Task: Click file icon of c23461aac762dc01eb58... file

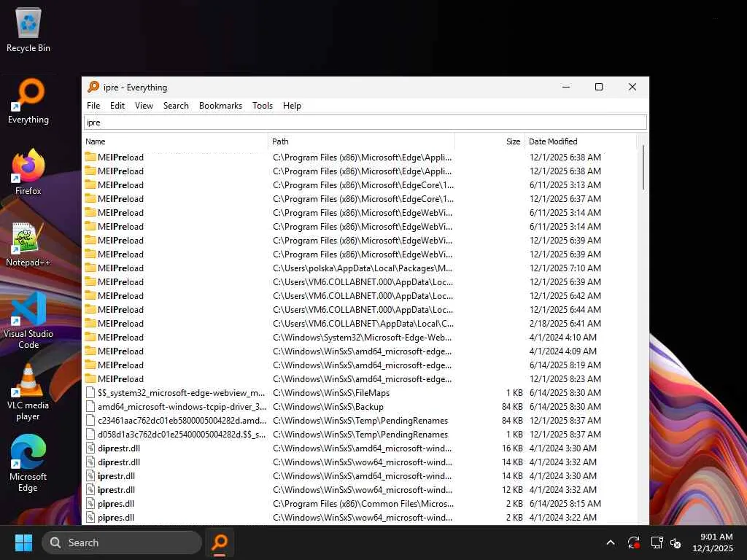Action: click(90, 421)
